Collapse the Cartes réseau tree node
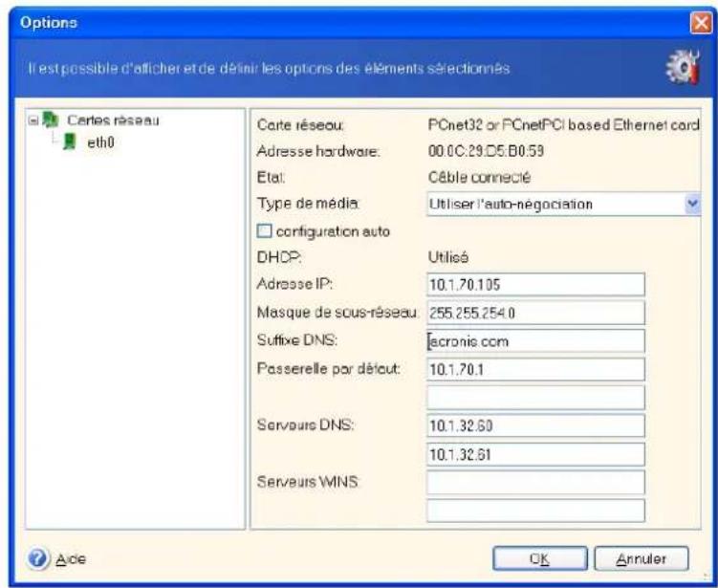This screenshot has height=588, width=718. click(x=33, y=120)
